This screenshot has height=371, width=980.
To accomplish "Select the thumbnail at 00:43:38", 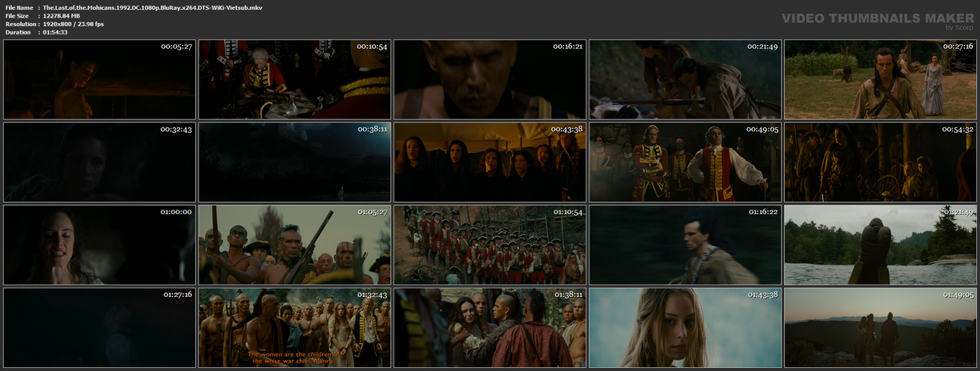I will (x=490, y=162).
